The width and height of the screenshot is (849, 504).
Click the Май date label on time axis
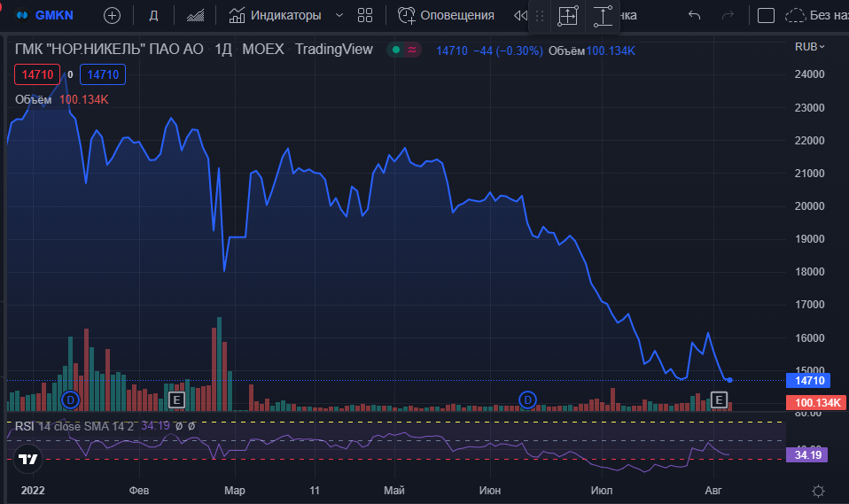394,491
